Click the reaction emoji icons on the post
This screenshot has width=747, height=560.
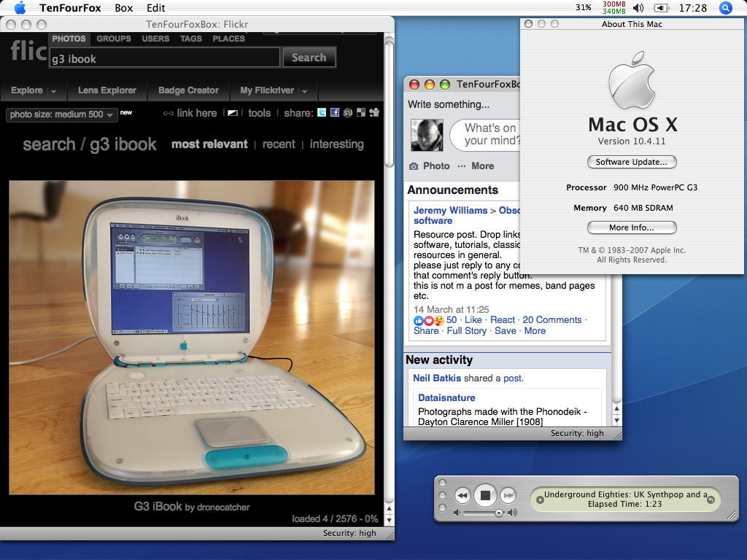coord(428,321)
